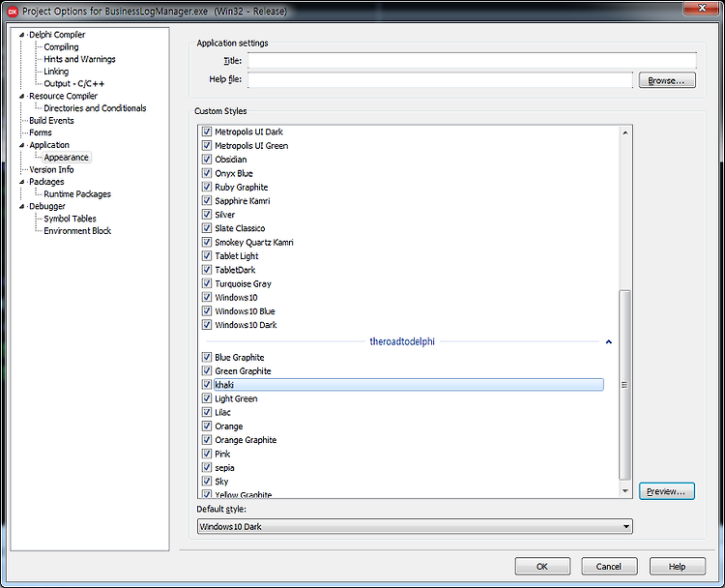Uncheck the Metropolis UI Dark style

(207, 132)
